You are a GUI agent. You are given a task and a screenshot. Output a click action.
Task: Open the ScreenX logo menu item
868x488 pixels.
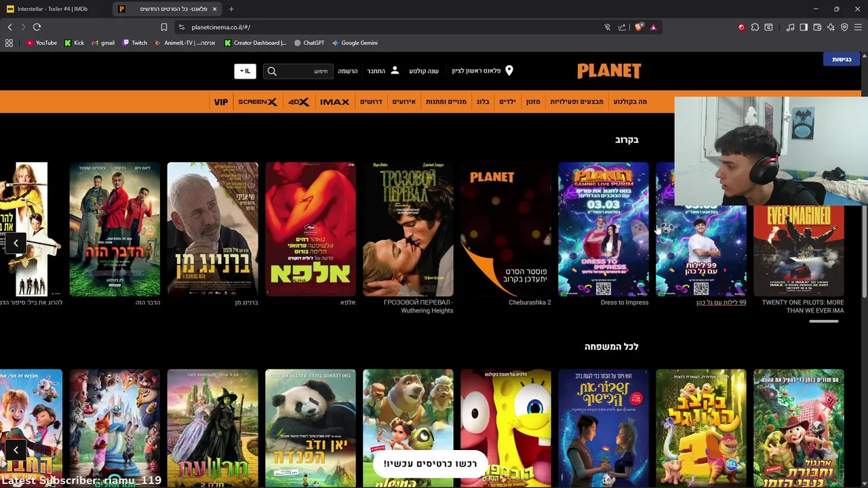pyautogui.click(x=258, y=102)
